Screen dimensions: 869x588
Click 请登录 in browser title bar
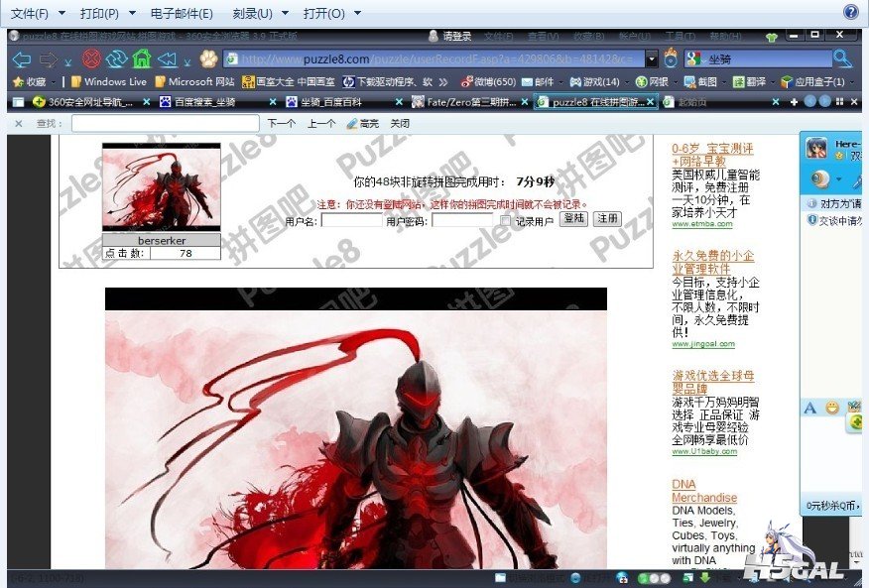450,36
